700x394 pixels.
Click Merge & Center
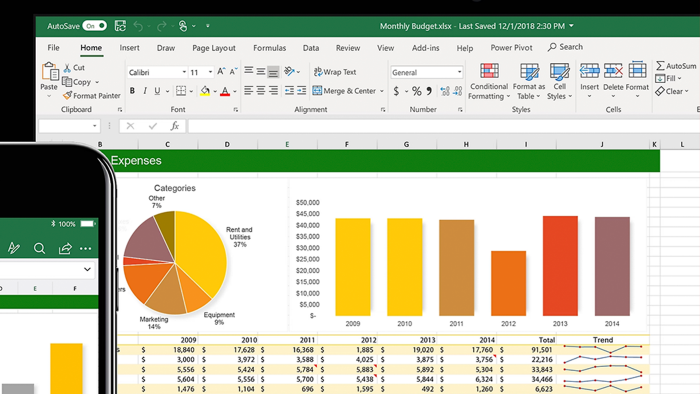[x=344, y=91]
